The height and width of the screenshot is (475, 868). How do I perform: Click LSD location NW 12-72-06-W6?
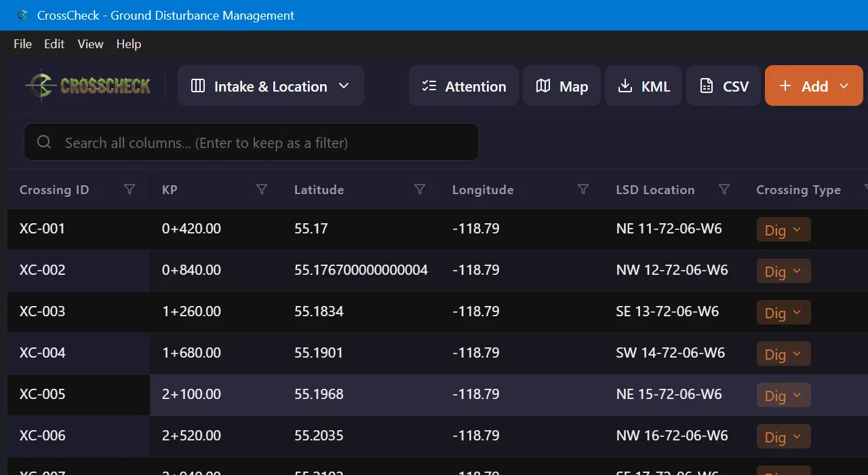(672, 270)
